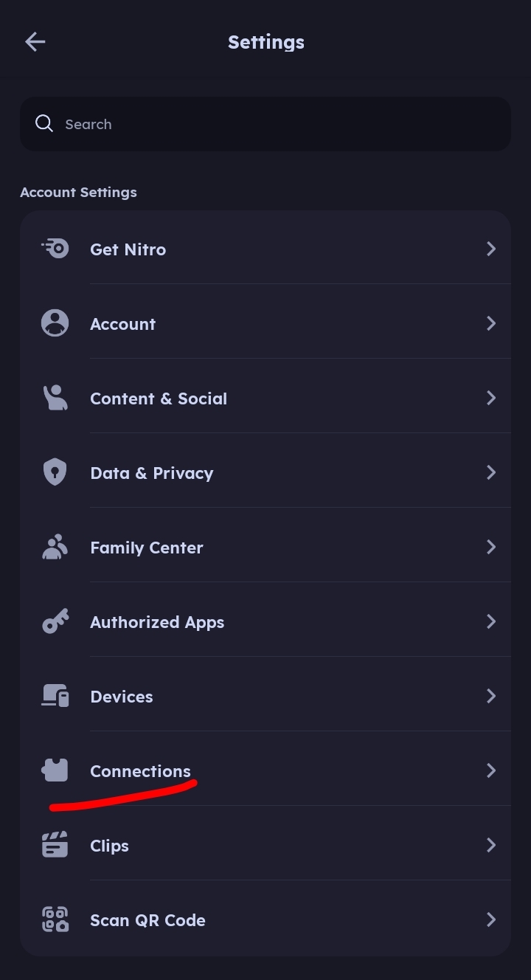Open Devices using its right chevron
This screenshot has width=531, height=980.
coord(491,696)
